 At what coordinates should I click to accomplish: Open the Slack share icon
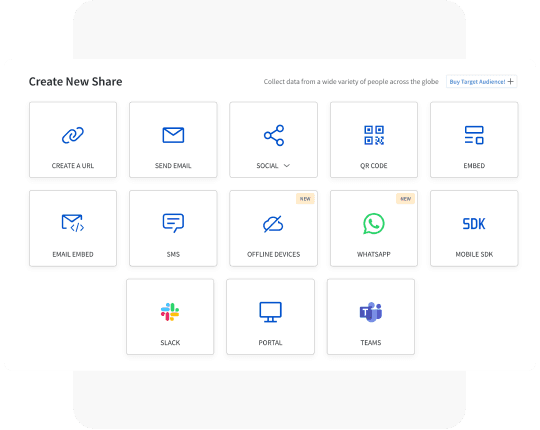pyautogui.click(x=170, y=312)
